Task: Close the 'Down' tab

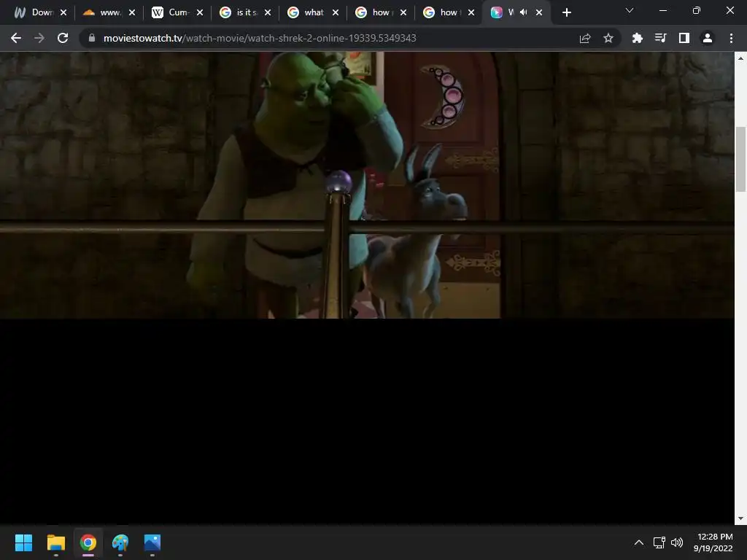Action: 63,13
